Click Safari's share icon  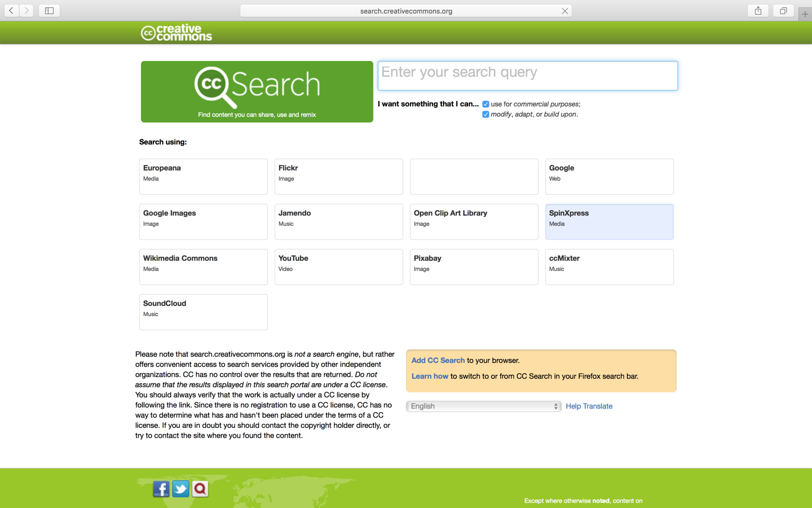(x=758, y=11)
